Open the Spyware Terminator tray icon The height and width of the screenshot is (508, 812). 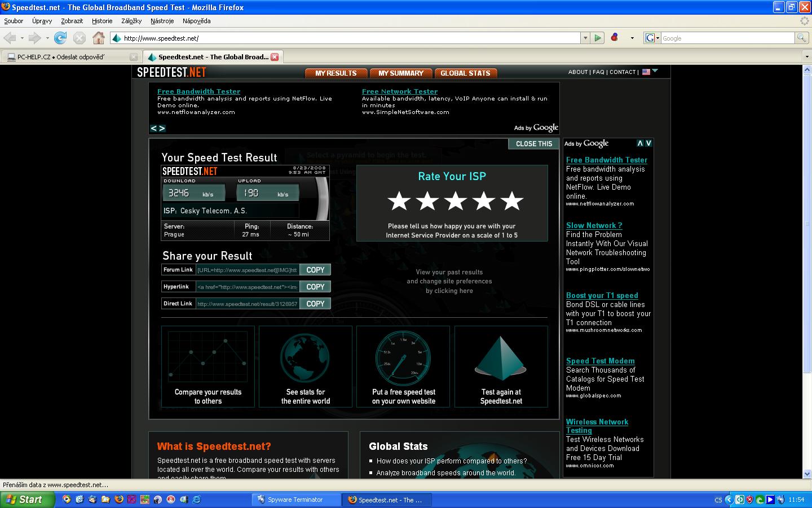click(x=780, y=500)
